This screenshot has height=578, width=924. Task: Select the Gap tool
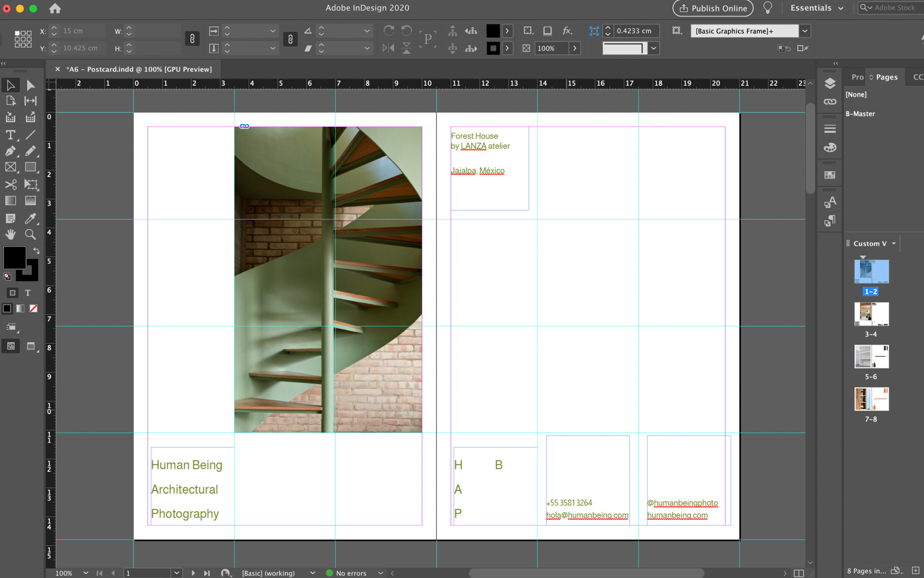[x=31, y=101]
